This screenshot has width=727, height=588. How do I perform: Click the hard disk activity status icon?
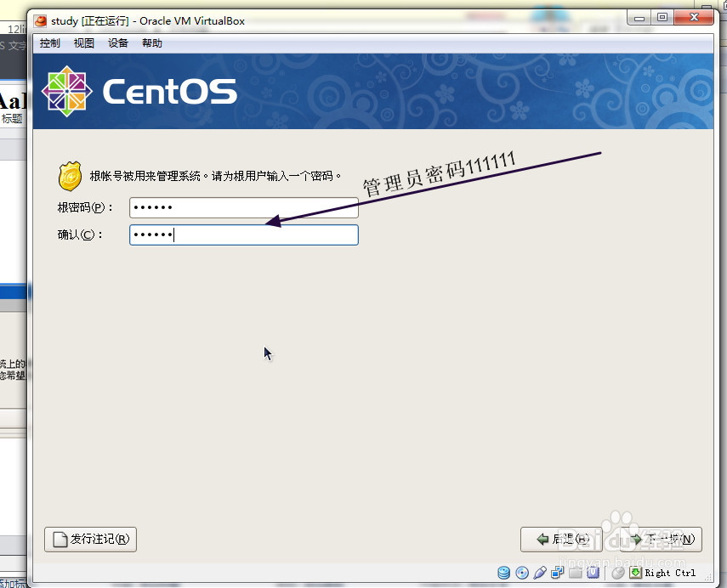pyautogui.click(x=504, y=574)
